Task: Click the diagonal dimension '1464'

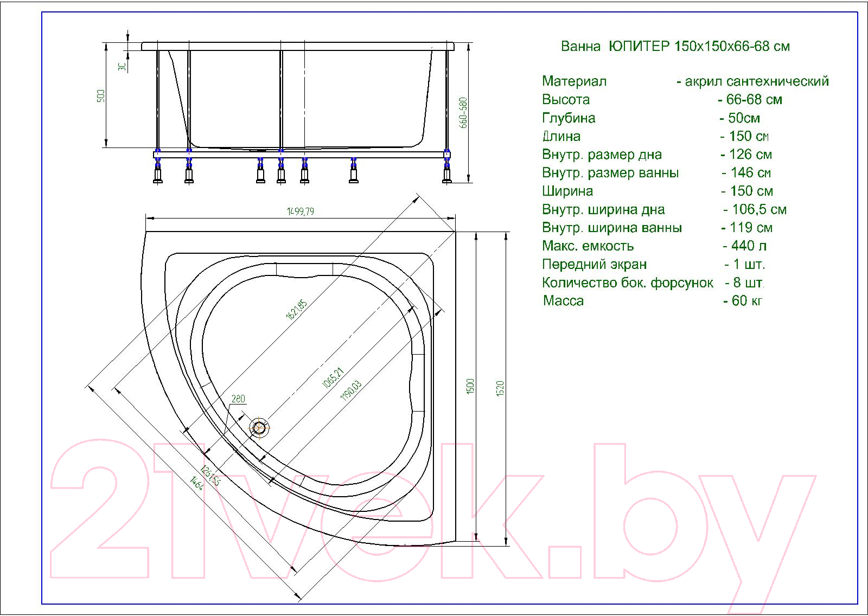Action: [x=196, y=483]
